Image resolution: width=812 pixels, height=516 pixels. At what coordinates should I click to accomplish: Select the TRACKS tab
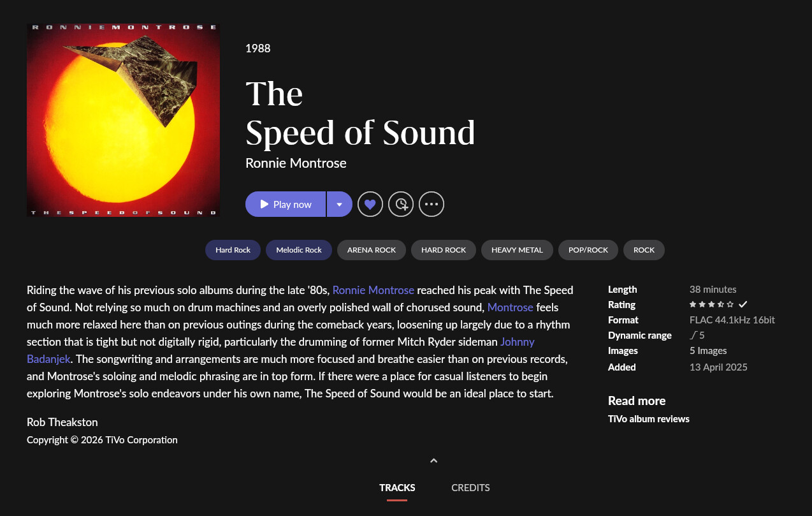coord(397,487)
